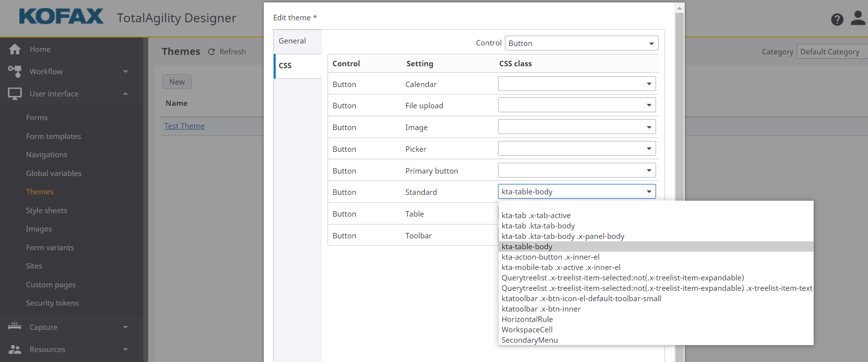Image resolution: width=868 pixels, height=362 pixels.
Task: Open the help question mark icon
Action: (x=837, y=19)
